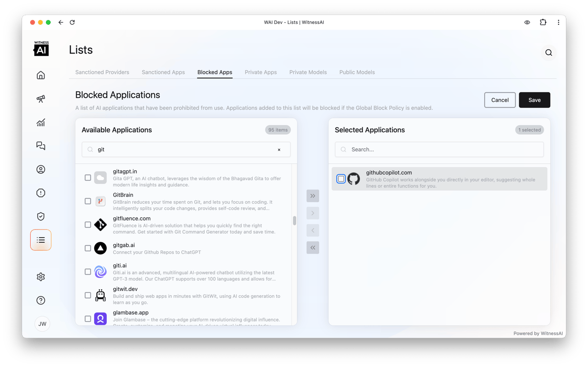Screen dimensions: 588x367
Task: Check the GitBrain checkbox
Action: click(x=88, y=201)
